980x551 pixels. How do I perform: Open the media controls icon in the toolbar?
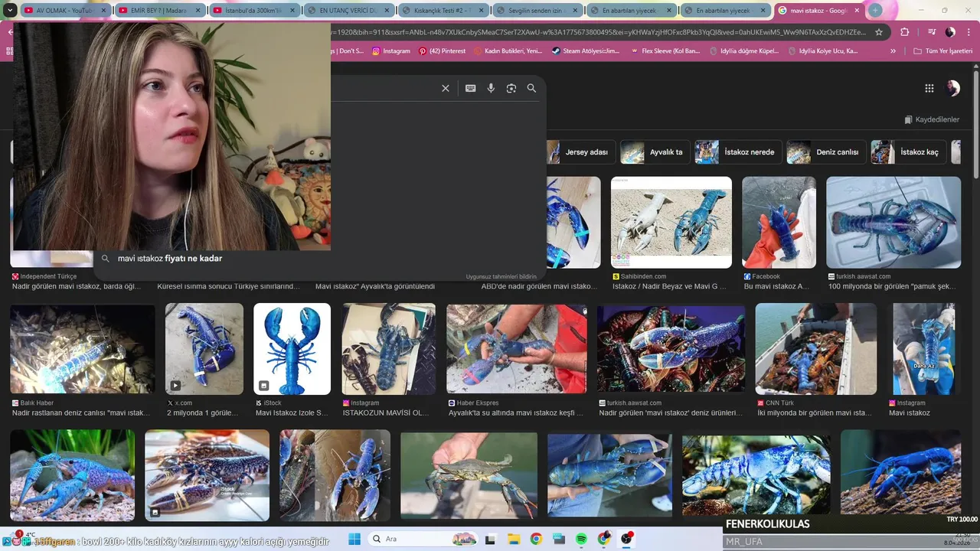click(932, 32)
